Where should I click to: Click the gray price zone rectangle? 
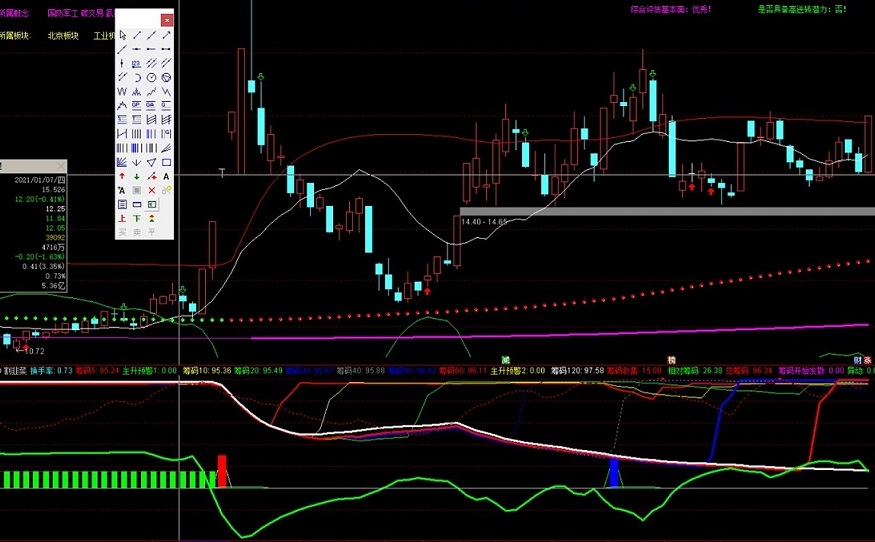coord(667,211)
